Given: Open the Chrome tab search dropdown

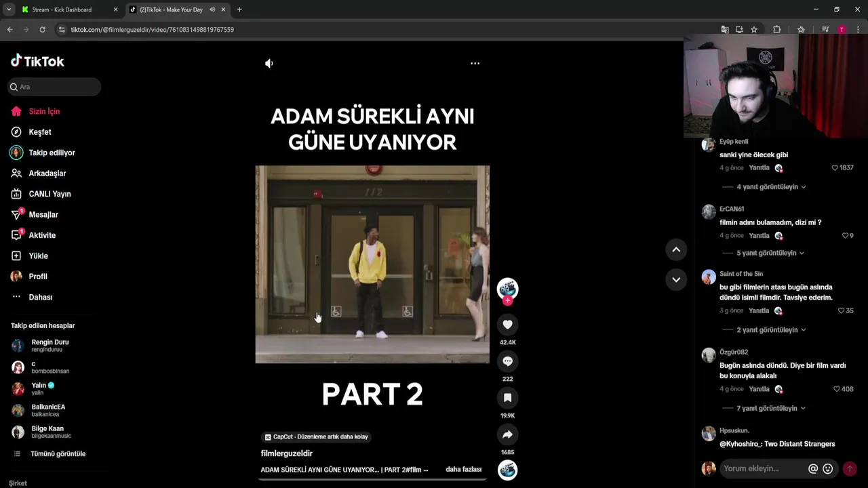Looking at the screenshot, I should pyautogui.click(x=8, y=9).
